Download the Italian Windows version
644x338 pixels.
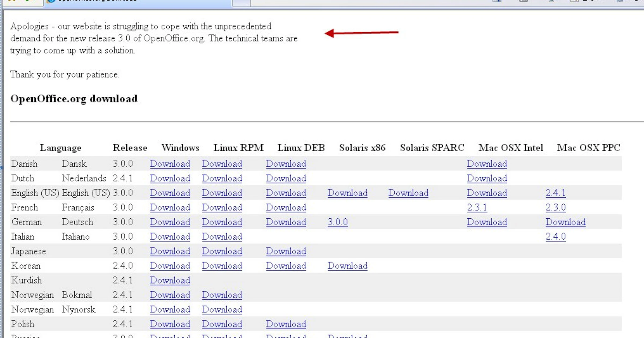pos(170,237)
